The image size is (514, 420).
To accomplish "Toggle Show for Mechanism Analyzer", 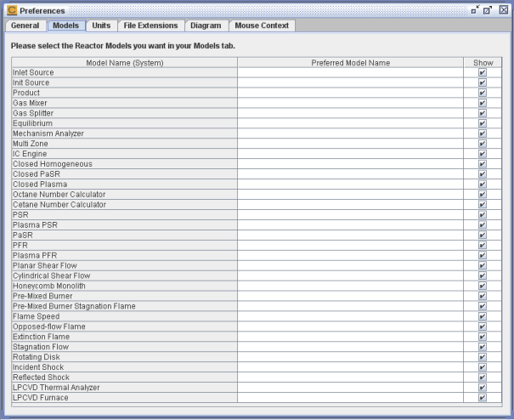I will click(483, 133).
